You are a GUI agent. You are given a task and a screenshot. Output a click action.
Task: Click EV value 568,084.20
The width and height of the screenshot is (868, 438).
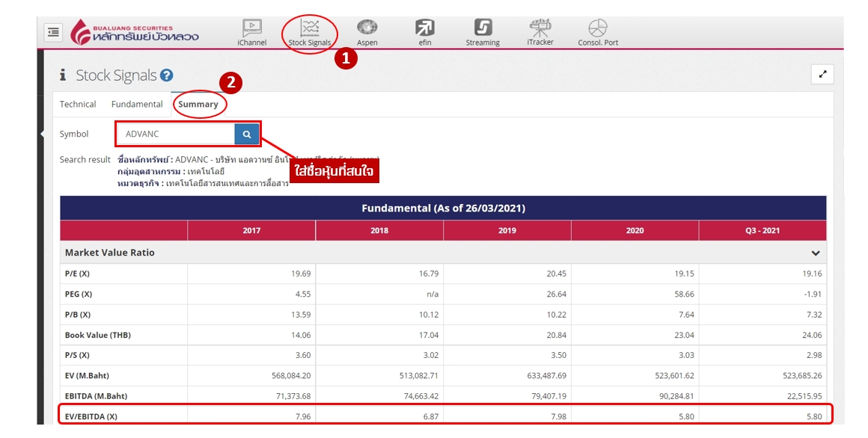[x=291, y=375]
